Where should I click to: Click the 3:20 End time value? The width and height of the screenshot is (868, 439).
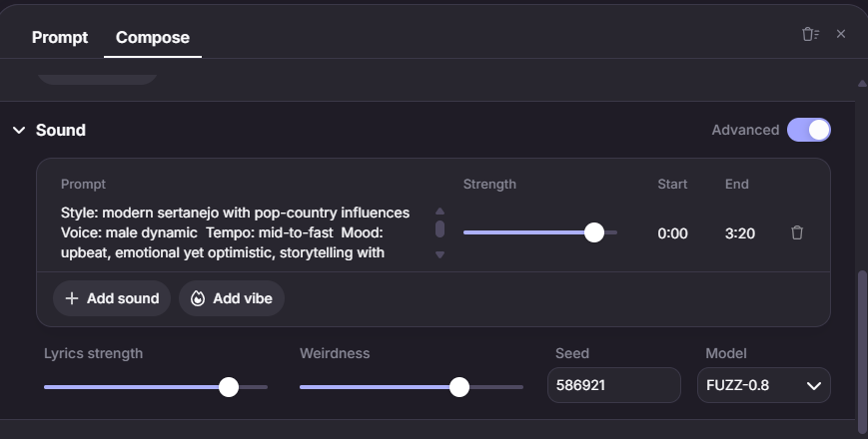tap(740, 233)
